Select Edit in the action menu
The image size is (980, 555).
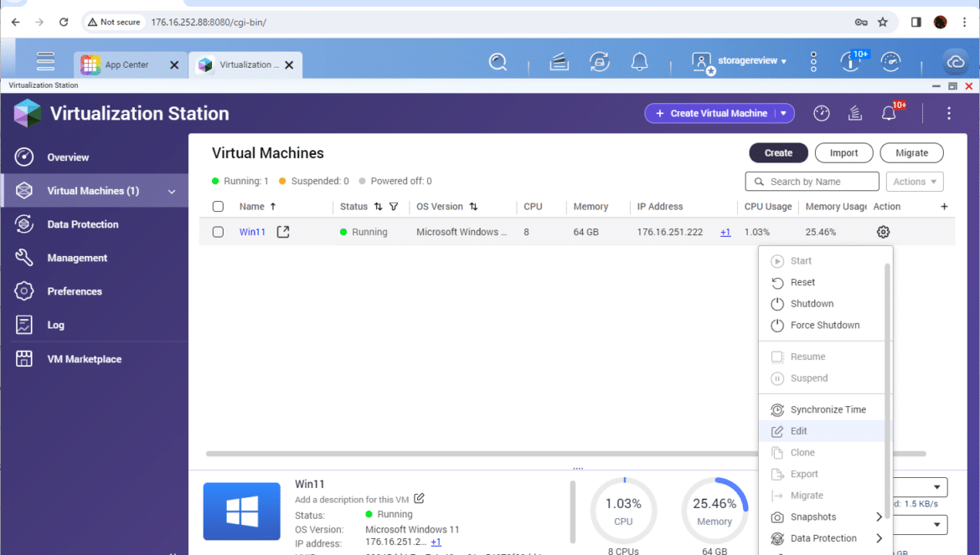coord(822,431)
